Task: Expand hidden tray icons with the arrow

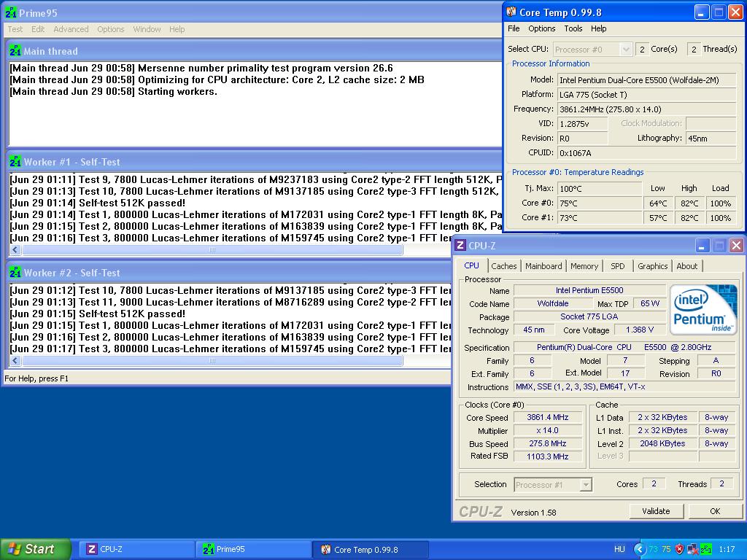Action: 640,549
